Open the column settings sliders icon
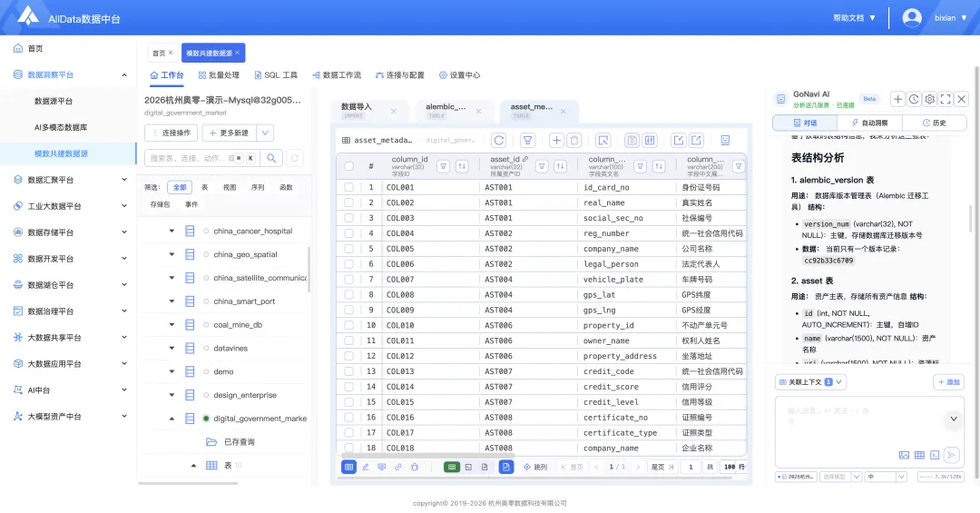The width and height of the screenshot is (980, 513). coord(650,140)
